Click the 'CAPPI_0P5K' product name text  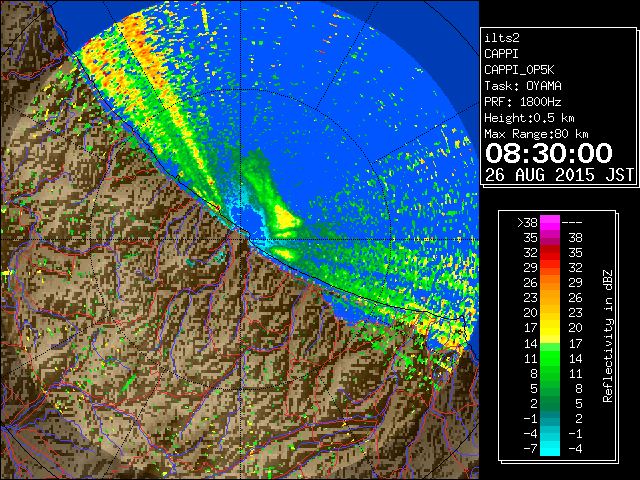519,70
